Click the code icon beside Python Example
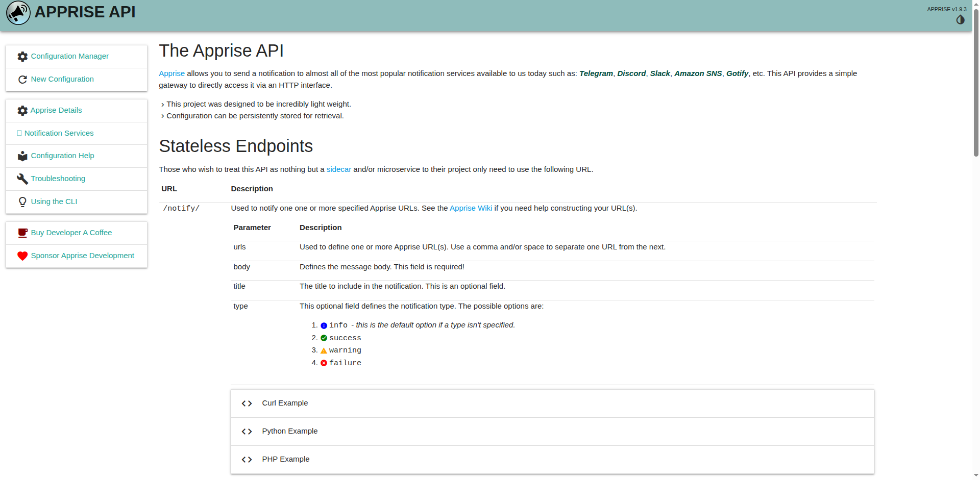The height and width of the screenshot is (480, 980). (247, 432)
